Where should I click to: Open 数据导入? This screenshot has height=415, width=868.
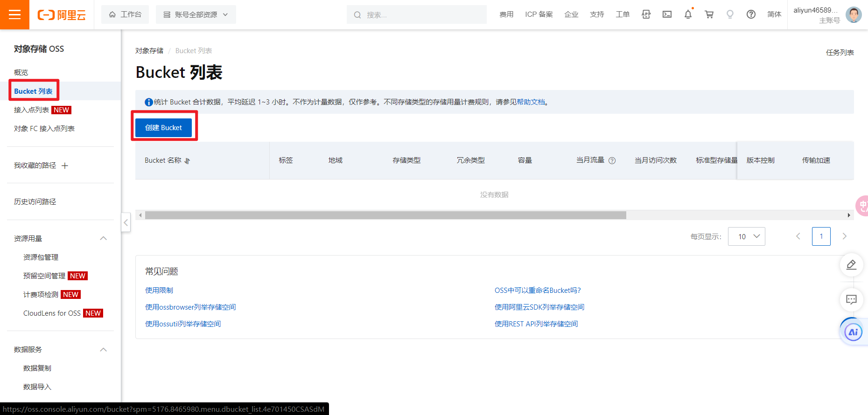coord(37,387)
